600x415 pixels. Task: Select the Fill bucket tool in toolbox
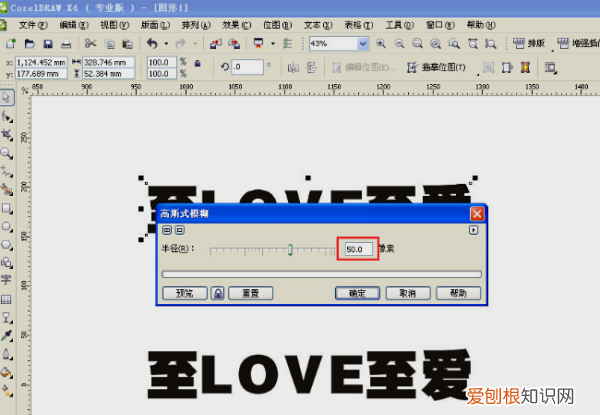click(x=7, y=372)
